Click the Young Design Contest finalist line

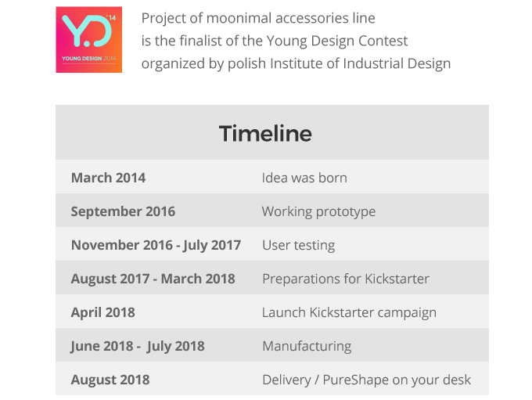275,41
